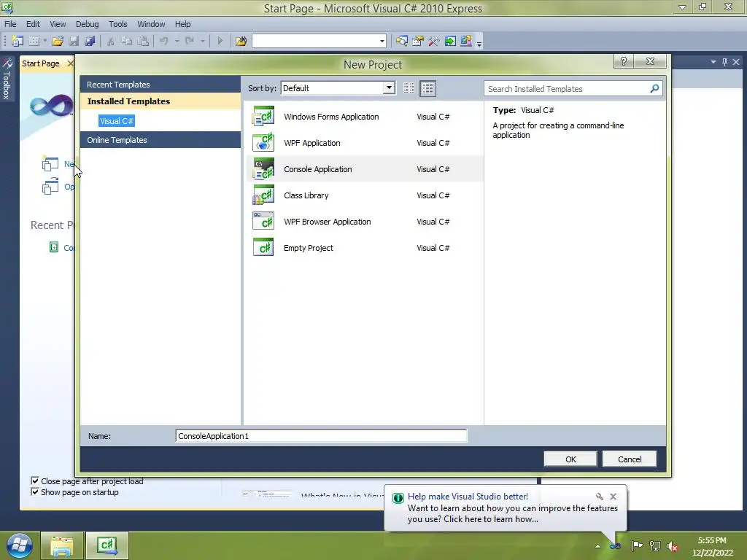Screen dimensions: 747x560
Task: Expand the Online Templates section
Action: [x=160, y=140]
